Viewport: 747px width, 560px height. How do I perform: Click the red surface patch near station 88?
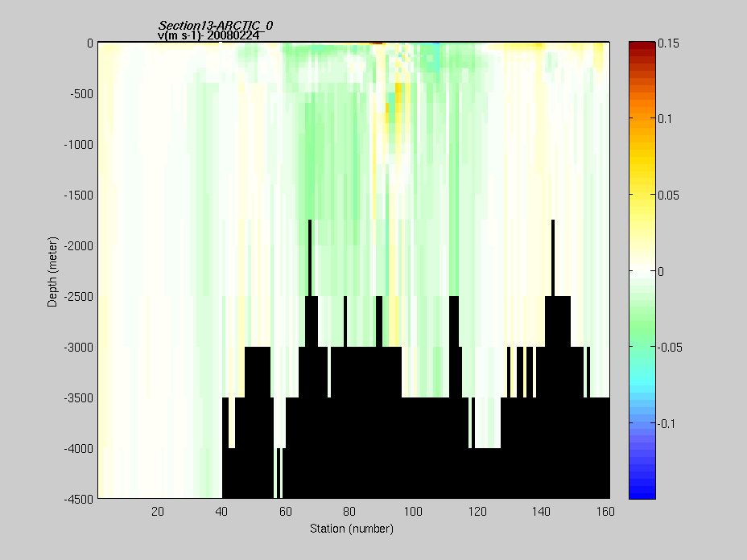(x=377, y=43)
